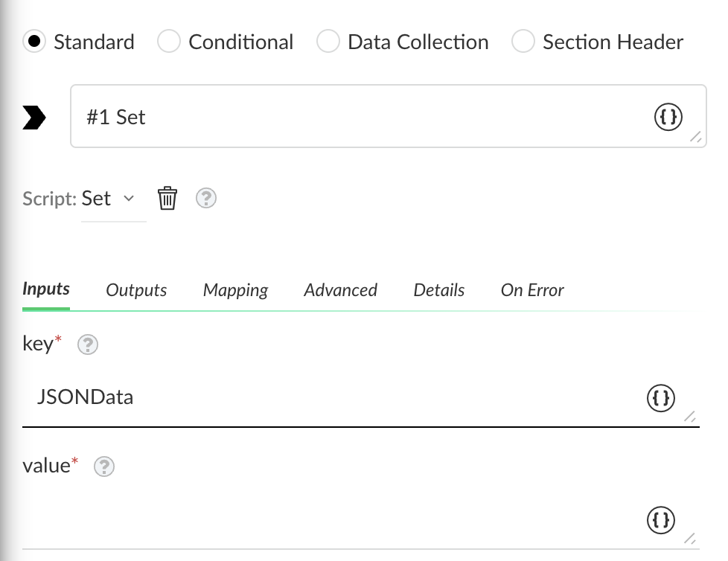Select the Section Header radio button
The image size is (728, 561).
pyautogui.click(x=523, y=42)
